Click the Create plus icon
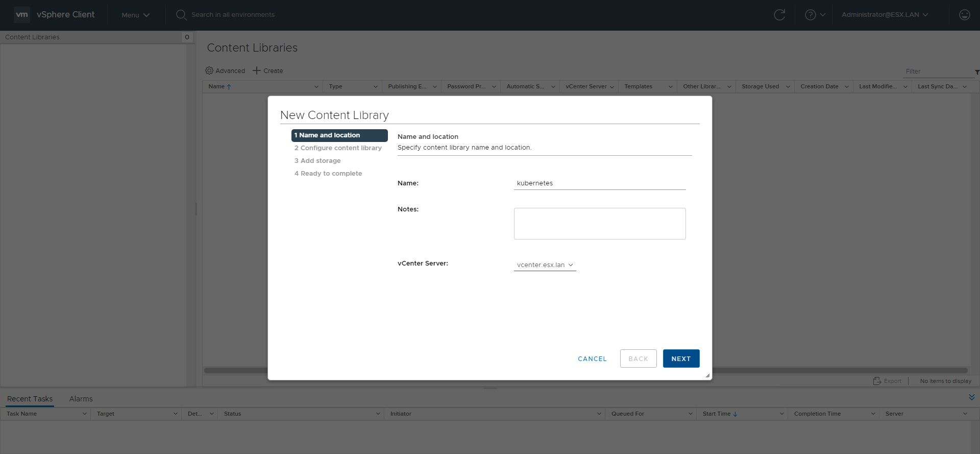 pyautogui.click(x=257, y=70)
